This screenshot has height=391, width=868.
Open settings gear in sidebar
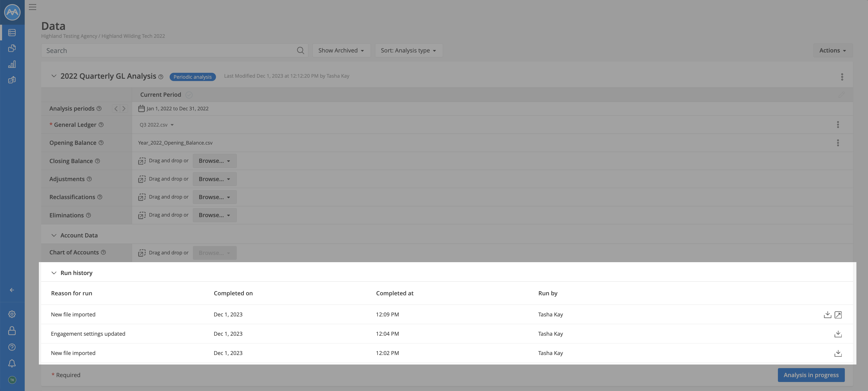point(12,314)
